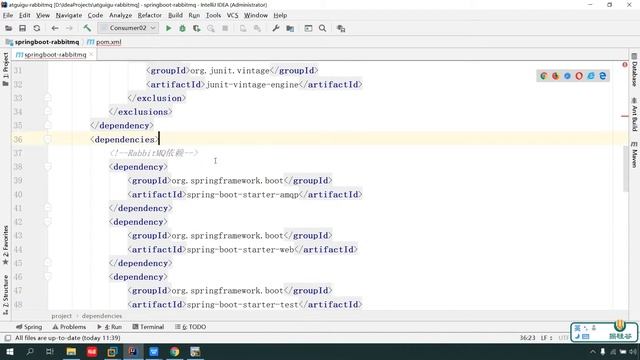This screenshot has width=640, height=360.
Task: Open the VCS menu
Action: (232, 15)
